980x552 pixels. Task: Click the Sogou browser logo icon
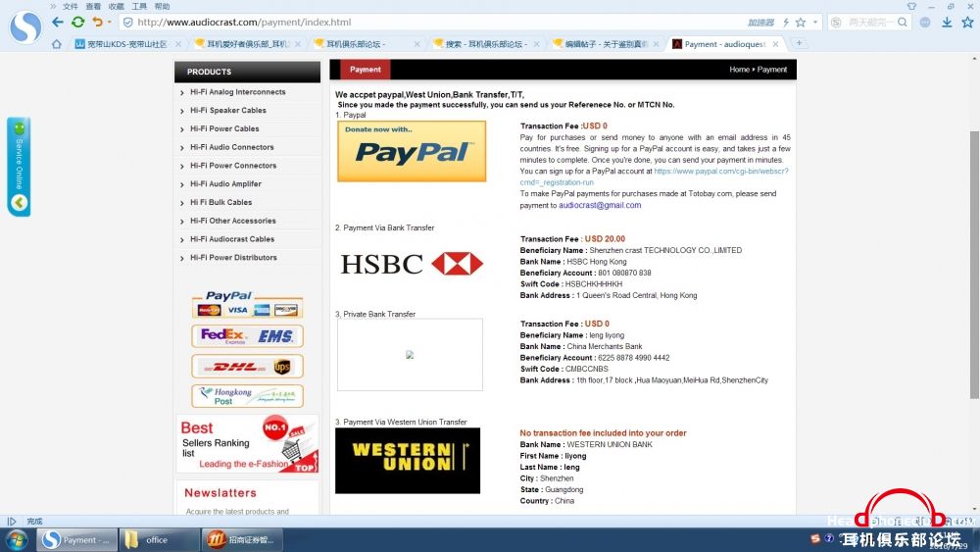pyautogui.click(x=25, y=27)
